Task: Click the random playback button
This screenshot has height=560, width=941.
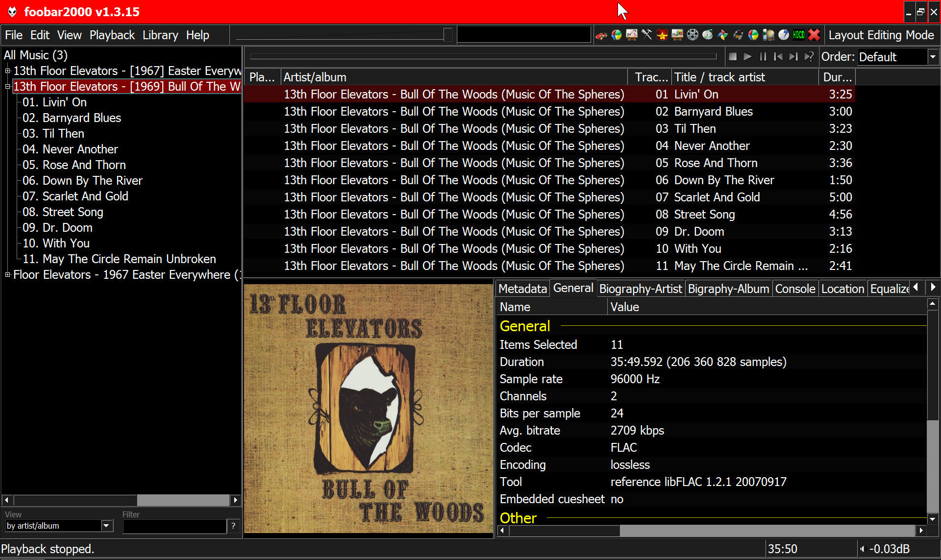Action: coord(809,57)
